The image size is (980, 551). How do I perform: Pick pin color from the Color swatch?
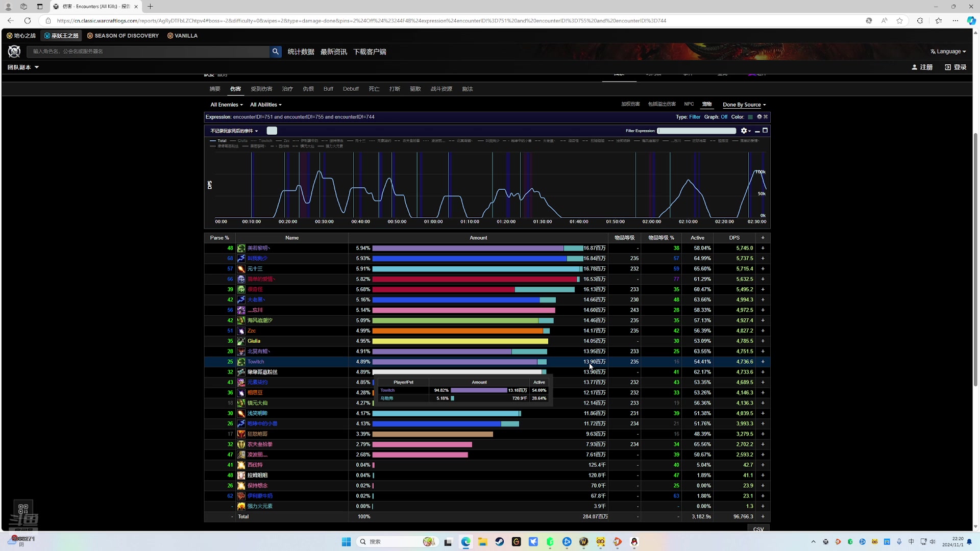click(x=750, y=117)
